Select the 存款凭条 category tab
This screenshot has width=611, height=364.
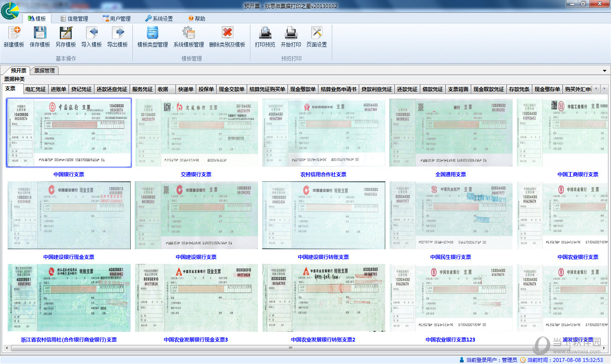(x=519, y=89)
